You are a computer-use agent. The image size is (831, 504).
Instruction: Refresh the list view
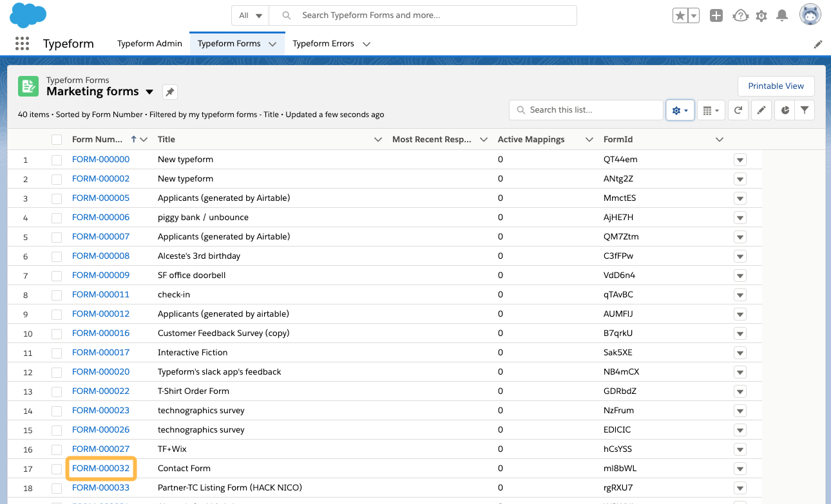coord(738,111)
